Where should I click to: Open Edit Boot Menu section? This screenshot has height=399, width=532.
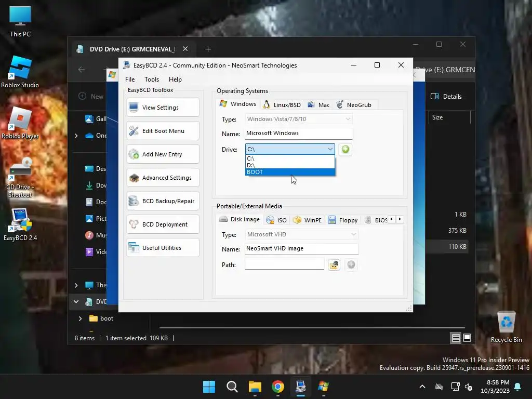[x=163, y=131]
